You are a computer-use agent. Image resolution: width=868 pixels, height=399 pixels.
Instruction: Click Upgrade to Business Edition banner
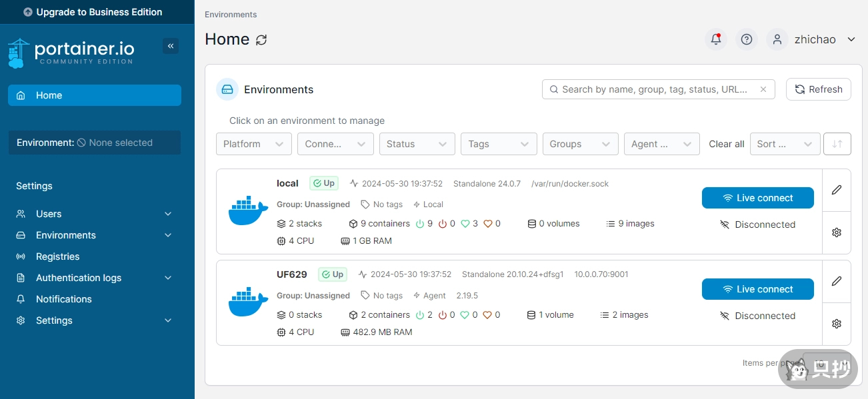[93, 12]
